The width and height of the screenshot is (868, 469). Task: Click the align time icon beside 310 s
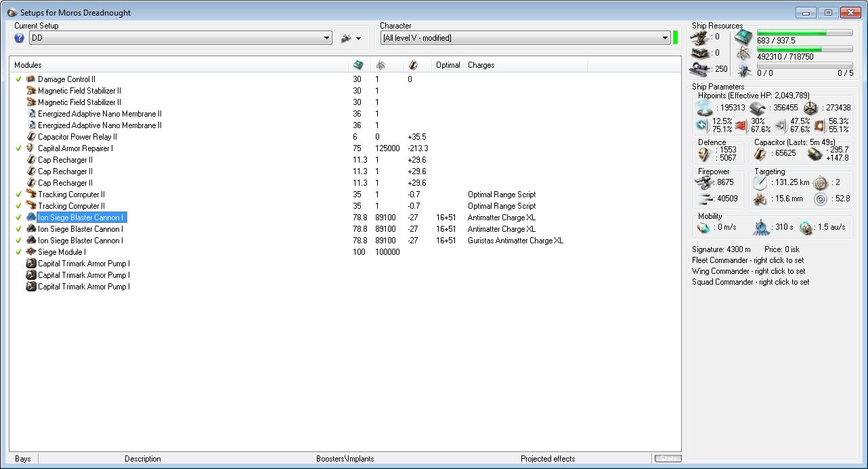click(762, 227)
